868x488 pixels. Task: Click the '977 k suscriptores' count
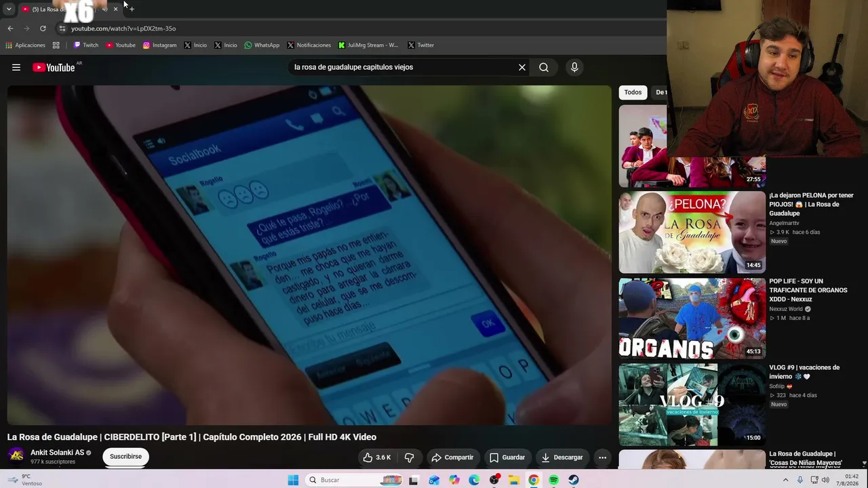[53, 462]
